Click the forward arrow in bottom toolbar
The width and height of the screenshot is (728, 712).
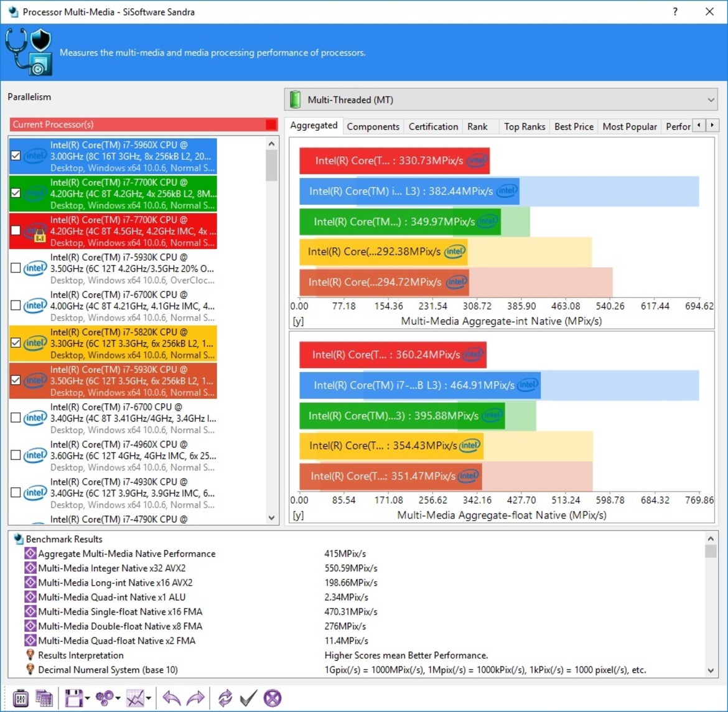click(195, 698)
